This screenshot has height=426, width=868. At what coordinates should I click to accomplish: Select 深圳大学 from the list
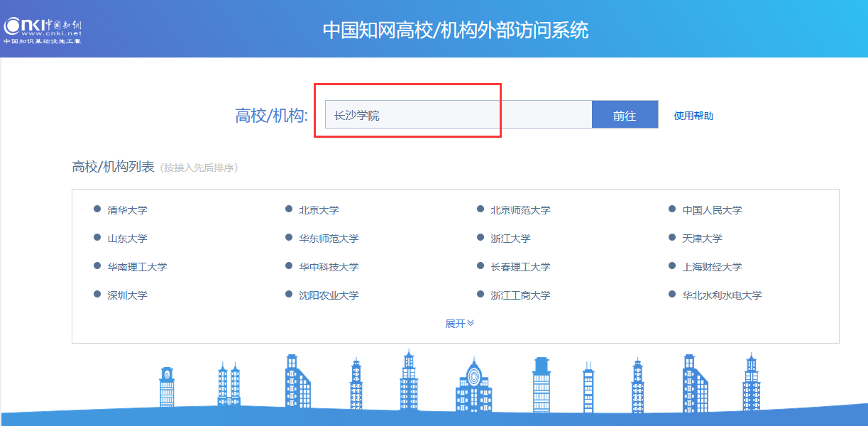tap(127, 295)
